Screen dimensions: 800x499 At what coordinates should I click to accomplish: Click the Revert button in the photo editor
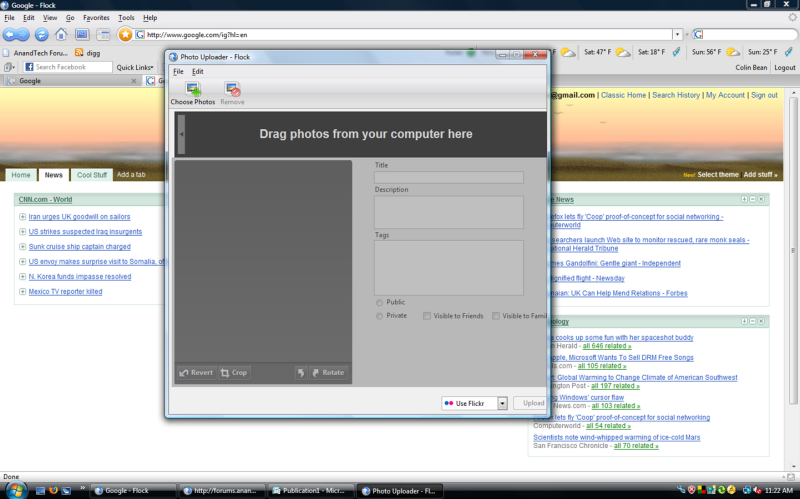196,372
